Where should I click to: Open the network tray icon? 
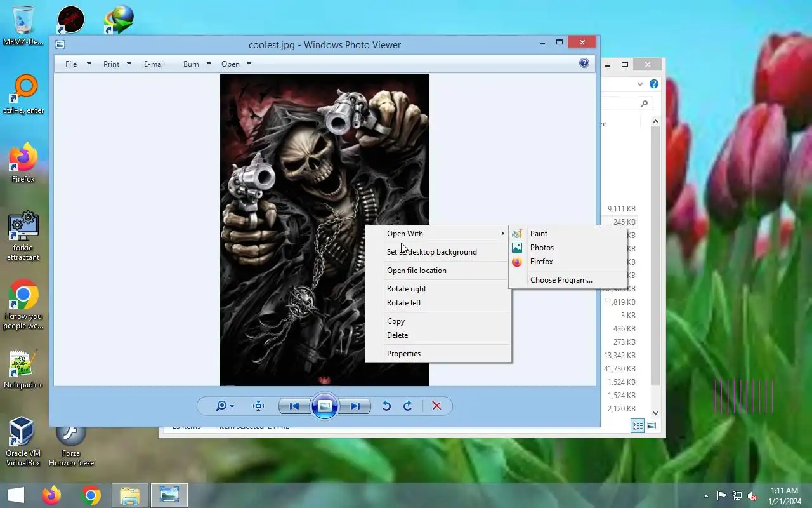tap(737, 496)
